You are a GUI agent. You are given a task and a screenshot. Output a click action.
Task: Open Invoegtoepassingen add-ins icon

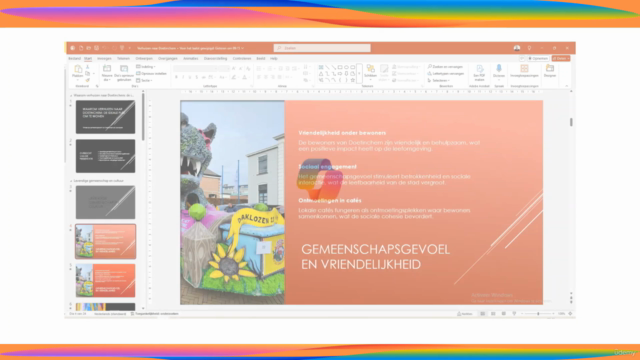[524, 68]
